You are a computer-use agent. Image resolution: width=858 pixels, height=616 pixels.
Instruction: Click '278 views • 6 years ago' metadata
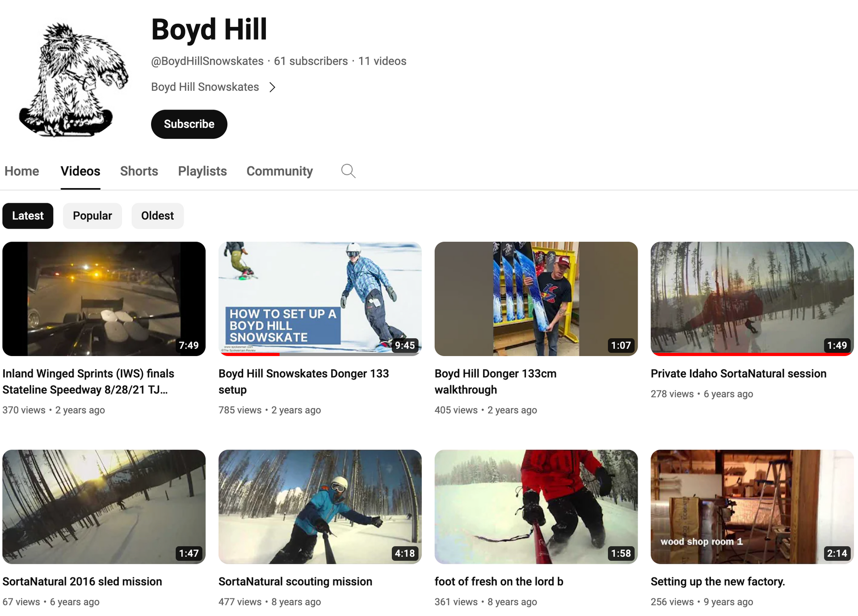pos(702,394)
